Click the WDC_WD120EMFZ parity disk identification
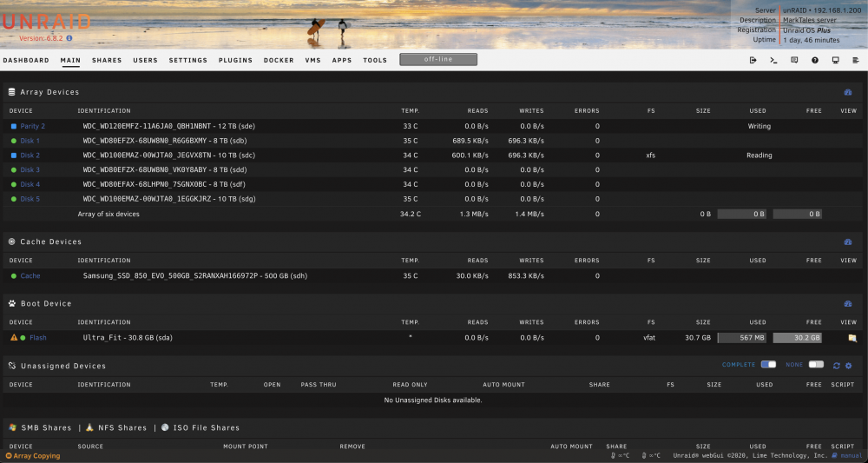This screenshot has height=463, width=868. [169, 126]
